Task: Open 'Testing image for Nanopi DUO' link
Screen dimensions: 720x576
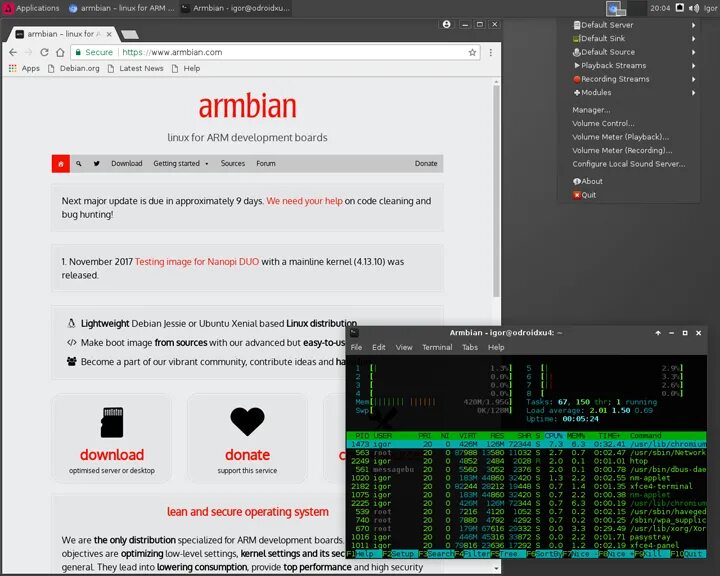Action: coord(197,262)
